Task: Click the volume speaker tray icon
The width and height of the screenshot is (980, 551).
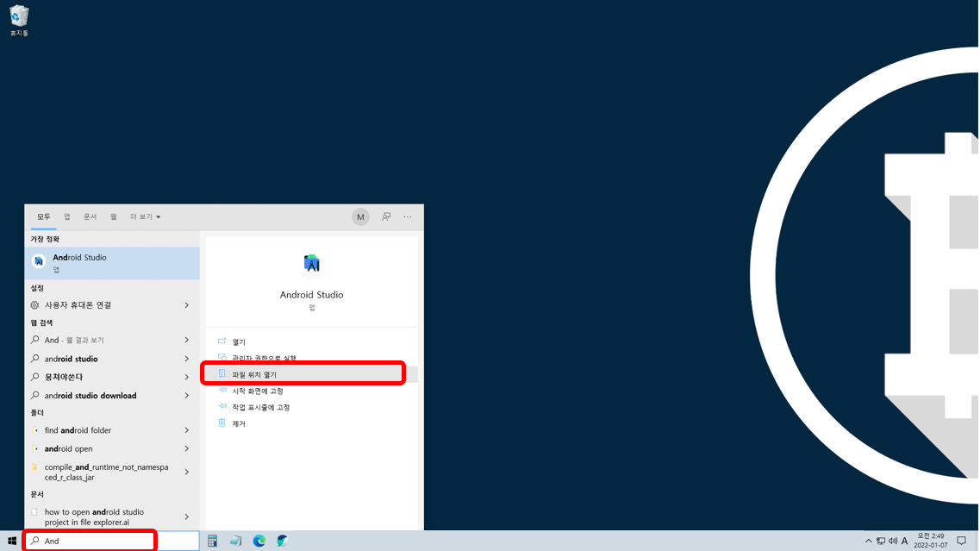Action: [892, 541]
